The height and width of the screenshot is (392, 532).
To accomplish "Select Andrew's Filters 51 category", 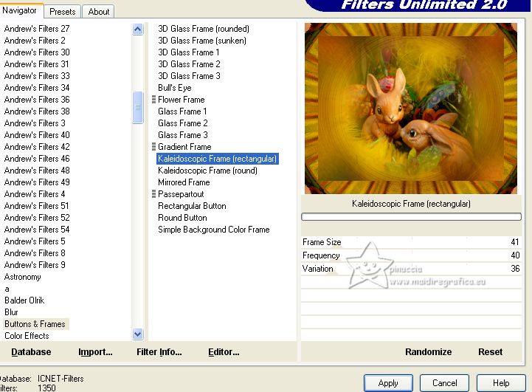I will (37, 206).
